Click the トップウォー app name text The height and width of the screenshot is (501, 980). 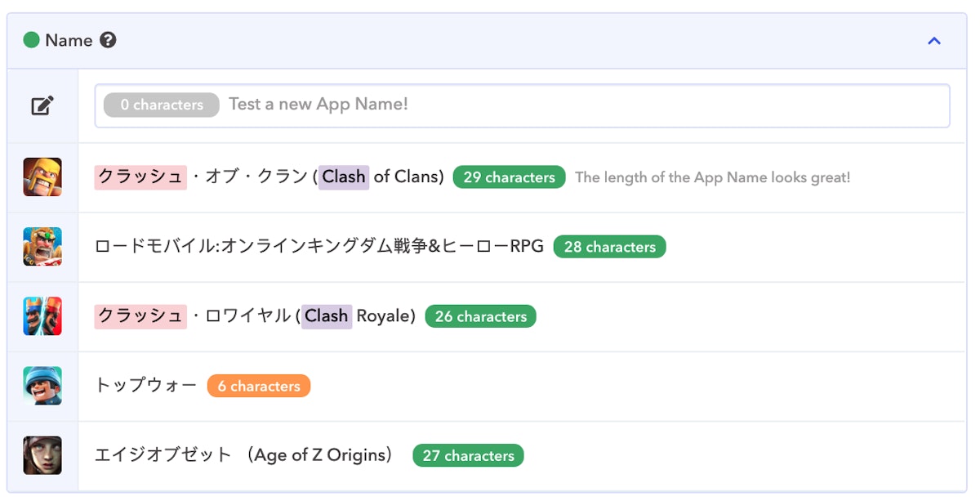[x=145, y=386]
